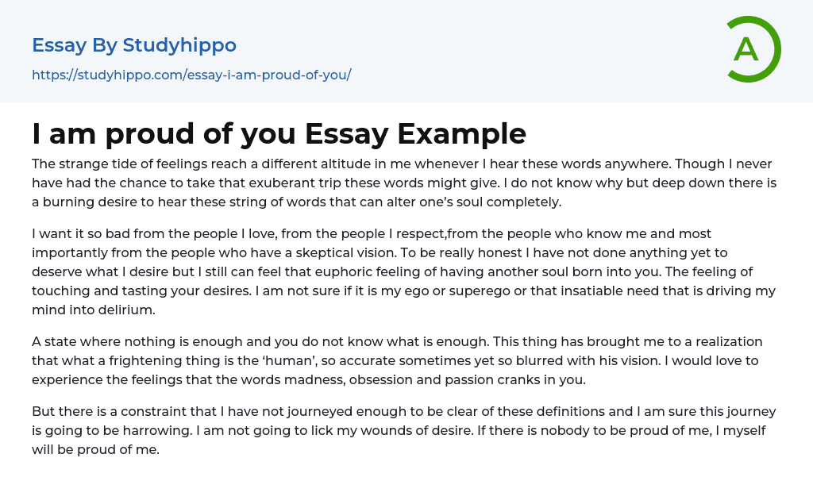
Task: Click the final sentence "will be proud of me."
Action: point(96,449)
